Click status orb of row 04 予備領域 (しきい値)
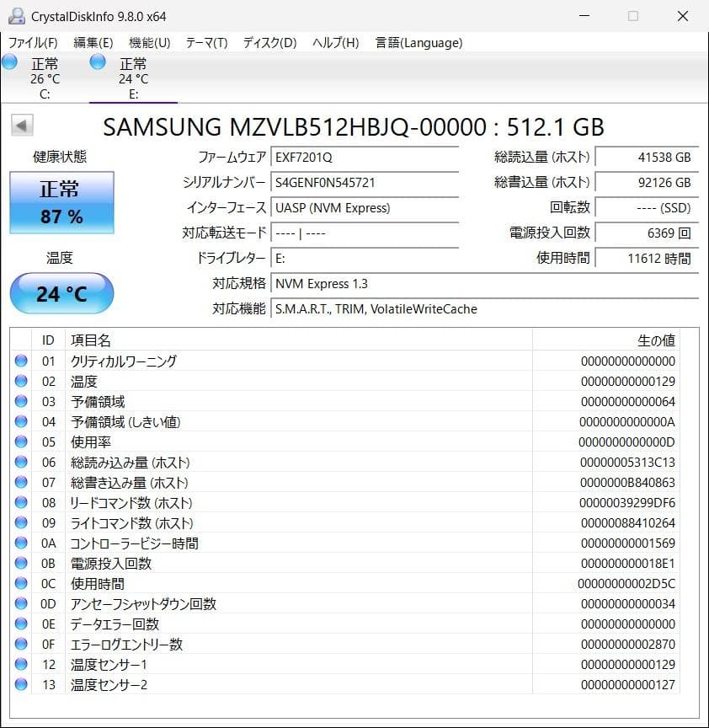The height and width of the screenshot is (728, 709). [x=21, y=421]
